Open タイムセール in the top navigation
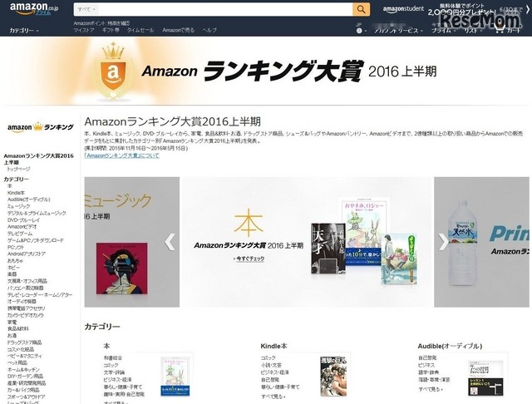532x404 pixels. pyautogui.click(x=140, y=30)
